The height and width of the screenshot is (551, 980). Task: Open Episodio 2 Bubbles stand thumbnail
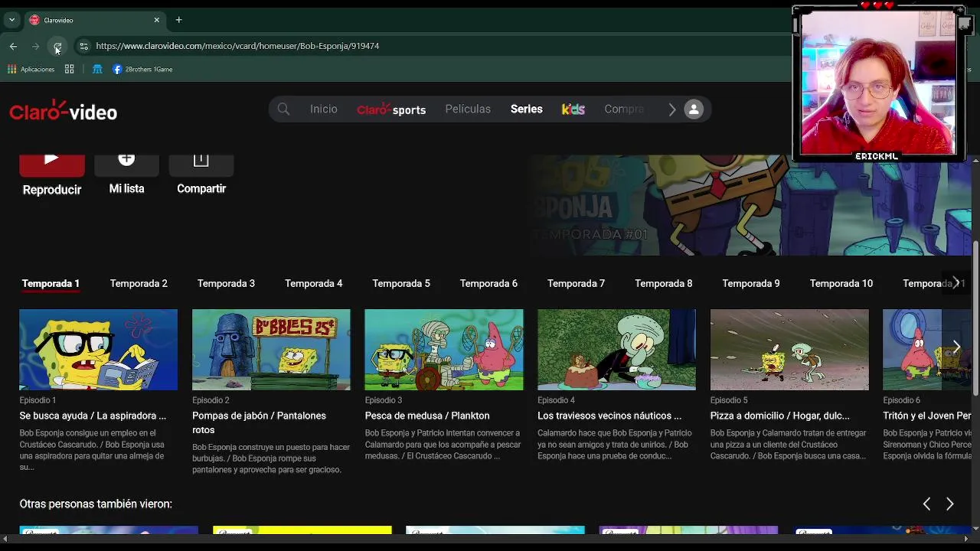click(x=271, y=350)
